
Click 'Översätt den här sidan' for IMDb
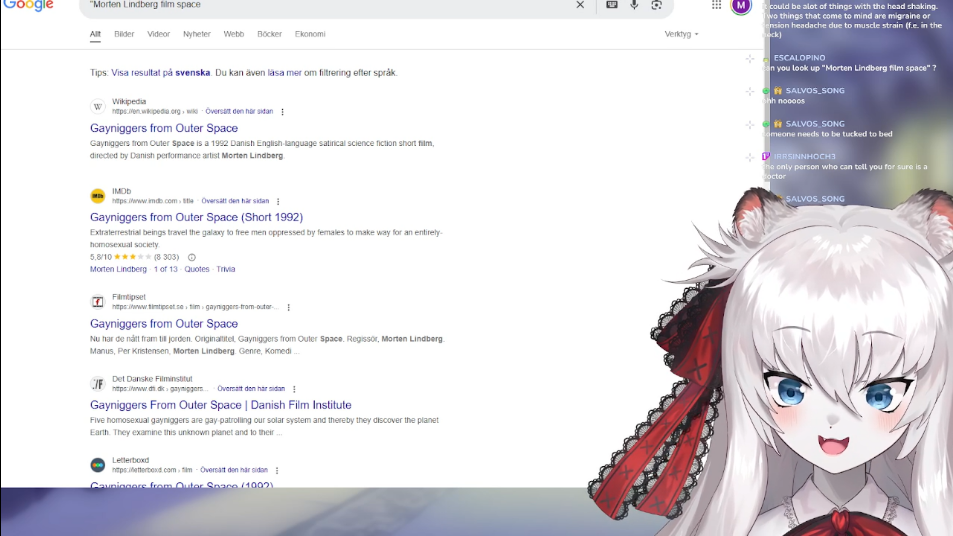coord(235,201)
